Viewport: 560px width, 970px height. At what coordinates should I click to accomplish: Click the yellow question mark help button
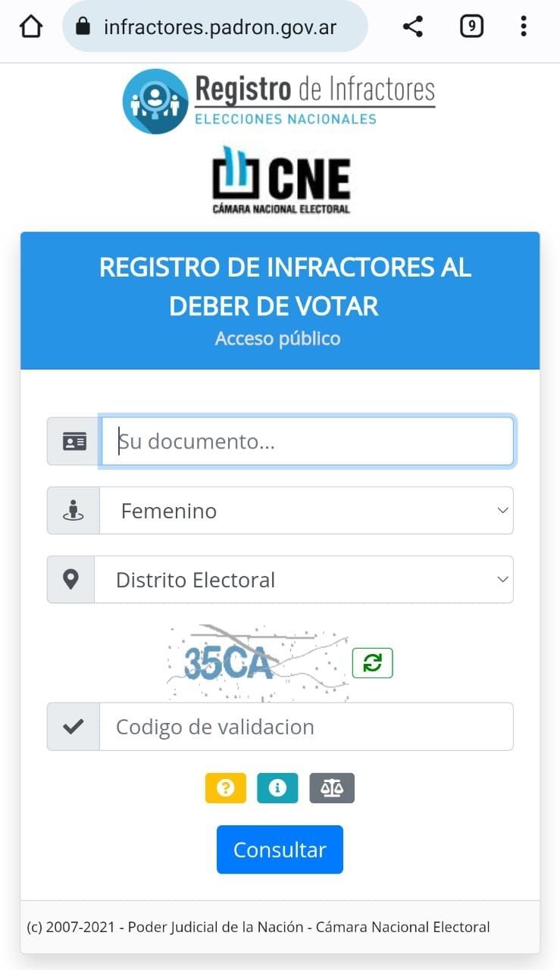225,788
